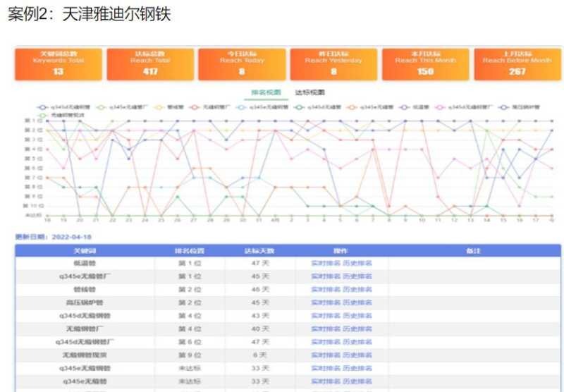Switch to the 排名视图 tab

click(266, 92)
